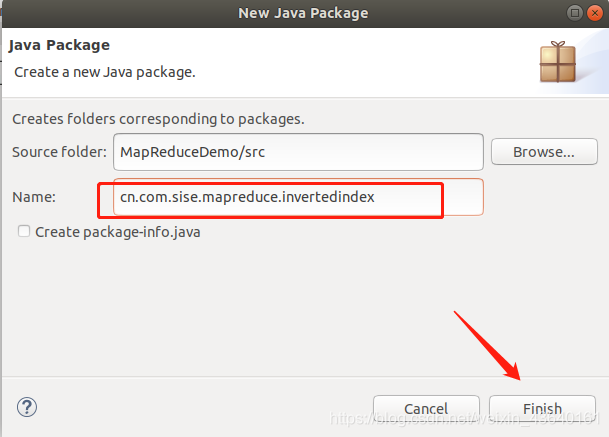
Task: Close the New Java Package dialog
Action: (595, 13)
